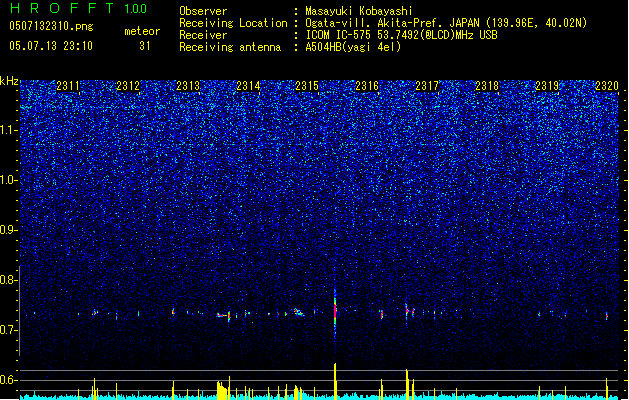Click the 2314 time marker

tap(248, 86)
